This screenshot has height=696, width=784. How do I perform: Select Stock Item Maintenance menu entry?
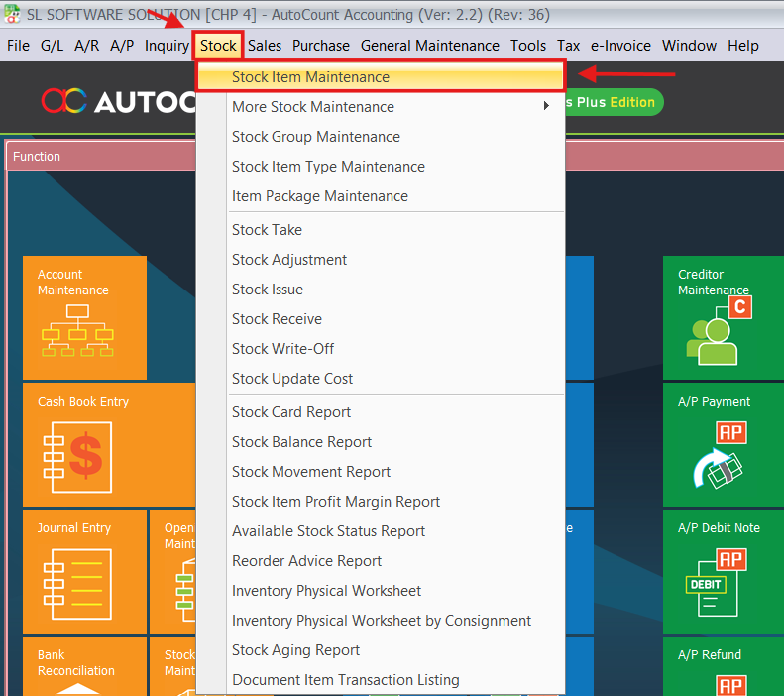[x=310, y=77]
